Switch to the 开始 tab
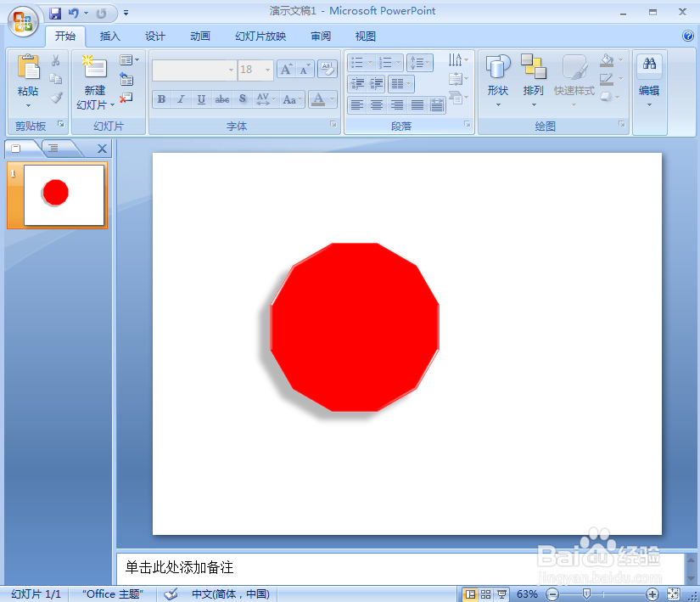700x602 pixels. pos(65,37)
